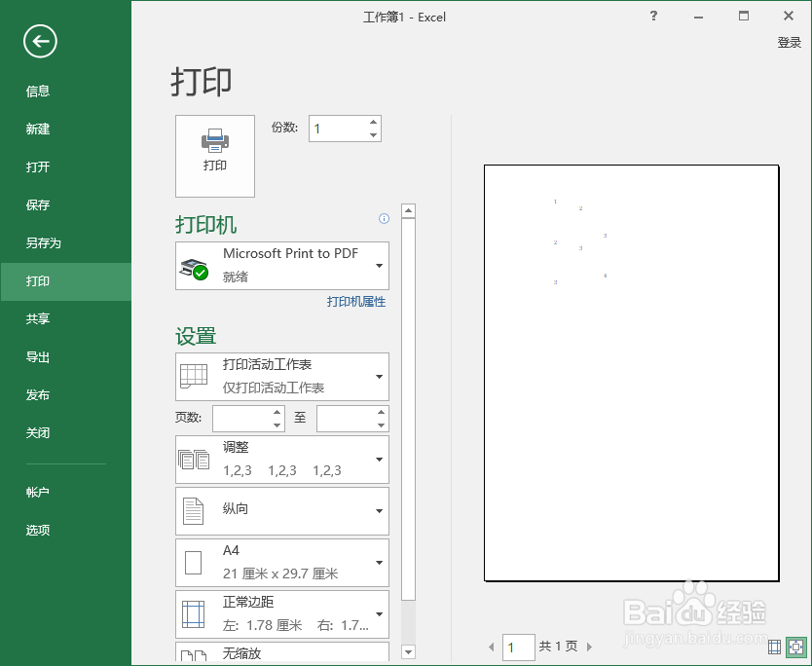Decrease copies with down spinner
Viewport: 812px width, 666px height.
(373, 134)
